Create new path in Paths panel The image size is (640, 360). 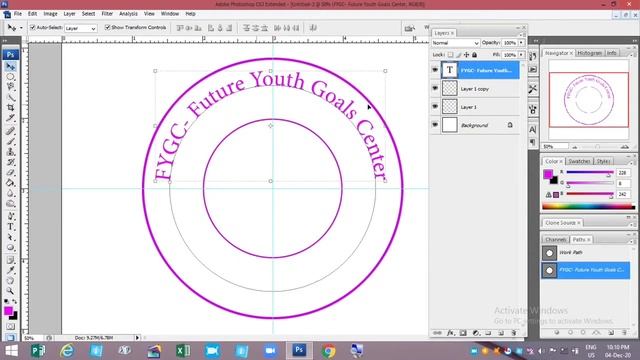pyautogui.click(x=611, y=333)
